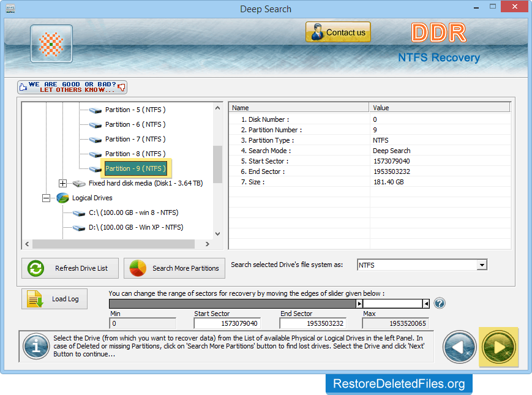This screenshot has width=532, height=395.
Task: Select Fixed hard disk media (Disk1 - 3.64 TB)
Action: pos(146,183)
